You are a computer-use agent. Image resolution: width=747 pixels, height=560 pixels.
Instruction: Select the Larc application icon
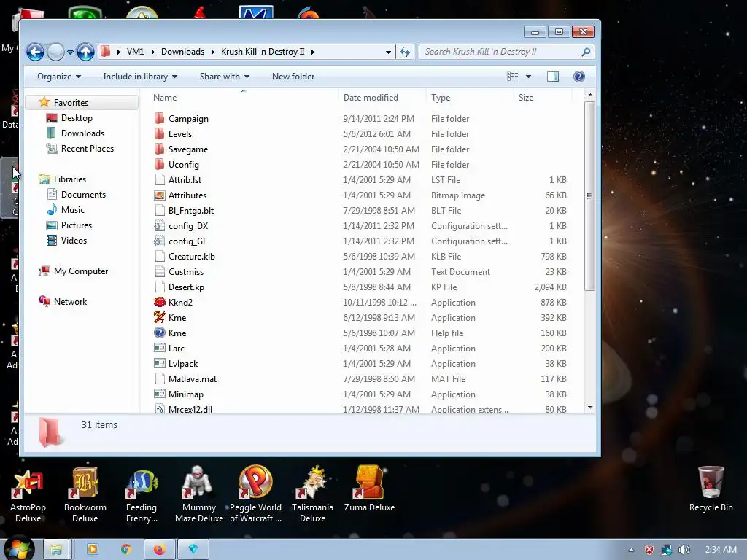pyautogui.click(x=160, y=348)
